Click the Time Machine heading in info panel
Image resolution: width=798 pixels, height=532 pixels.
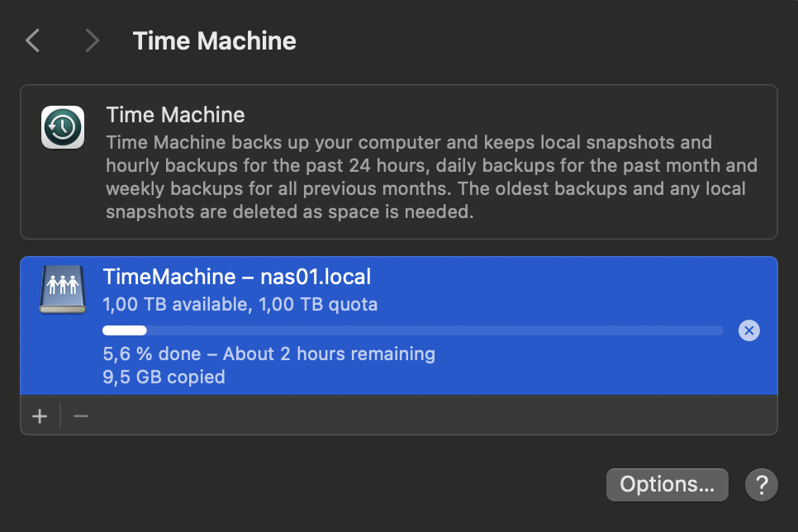tap(175, 115)
